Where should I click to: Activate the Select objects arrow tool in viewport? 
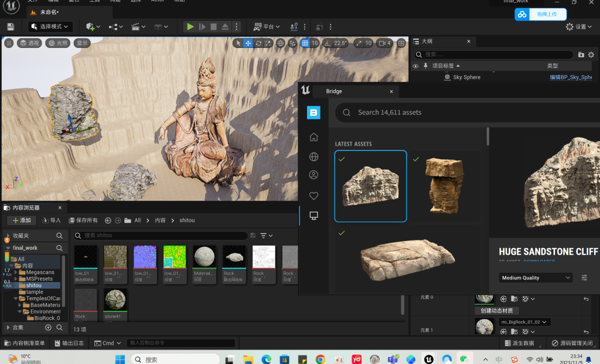(238, 43)
